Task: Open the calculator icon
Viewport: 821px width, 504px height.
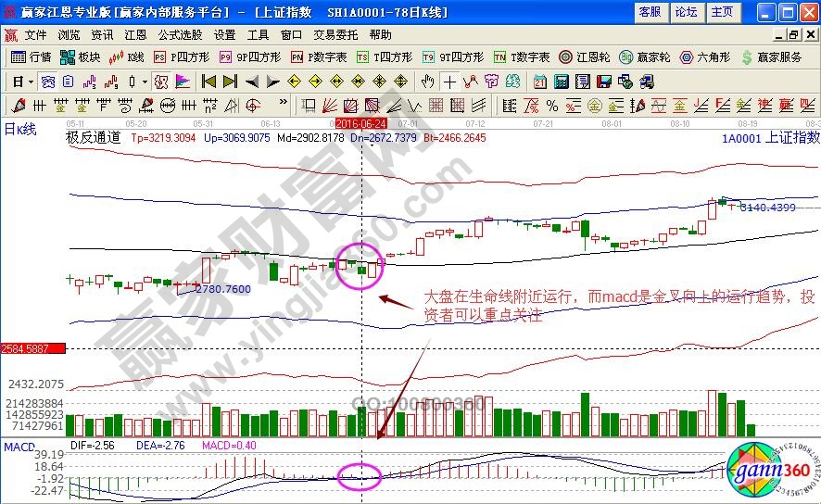Action: click(x=562, y=82)
